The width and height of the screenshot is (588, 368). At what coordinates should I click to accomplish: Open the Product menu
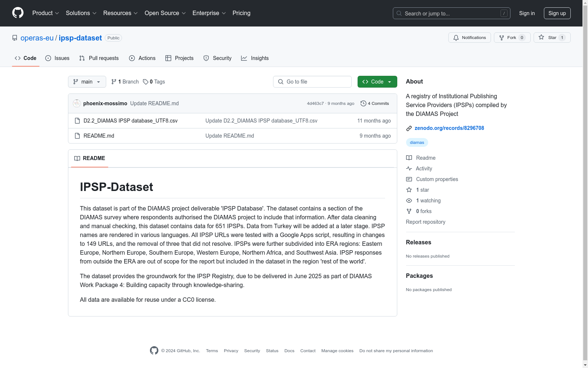(x=46, y=13)
